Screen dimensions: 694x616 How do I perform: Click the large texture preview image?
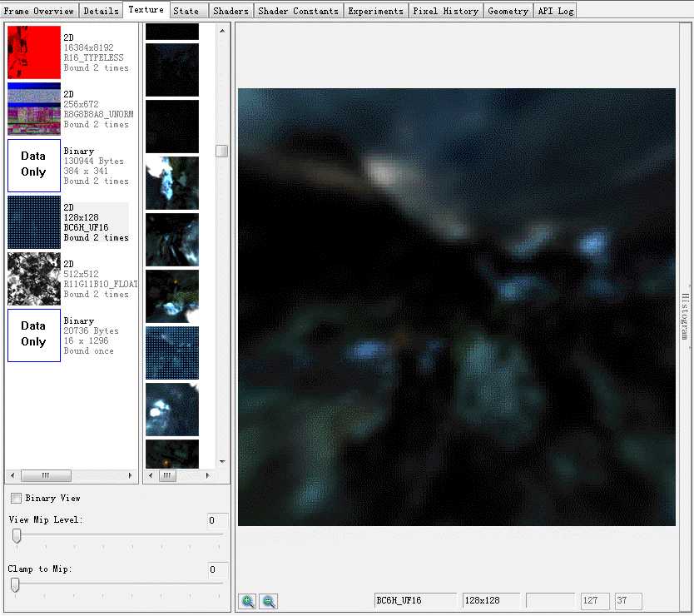click(456, 307)
